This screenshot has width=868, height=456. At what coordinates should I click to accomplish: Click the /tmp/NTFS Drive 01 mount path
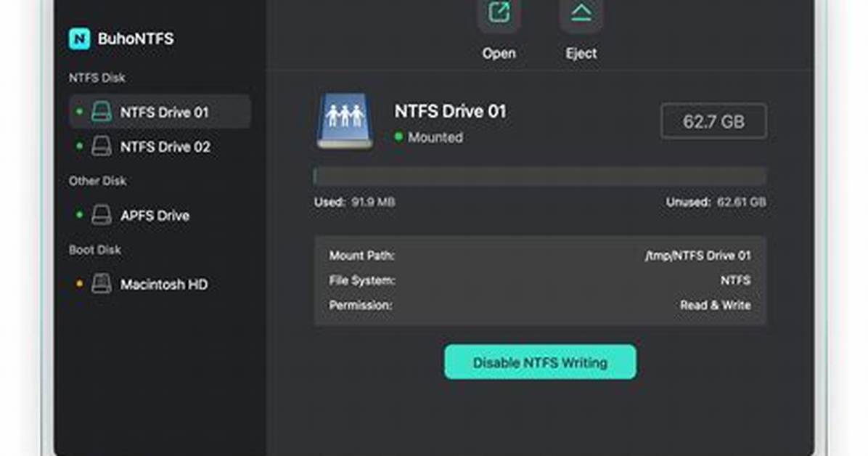pos(697,256)
